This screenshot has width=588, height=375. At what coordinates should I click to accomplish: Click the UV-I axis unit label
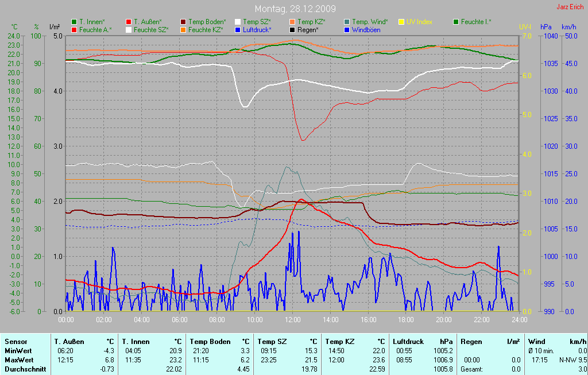click(x=525, y=27)
